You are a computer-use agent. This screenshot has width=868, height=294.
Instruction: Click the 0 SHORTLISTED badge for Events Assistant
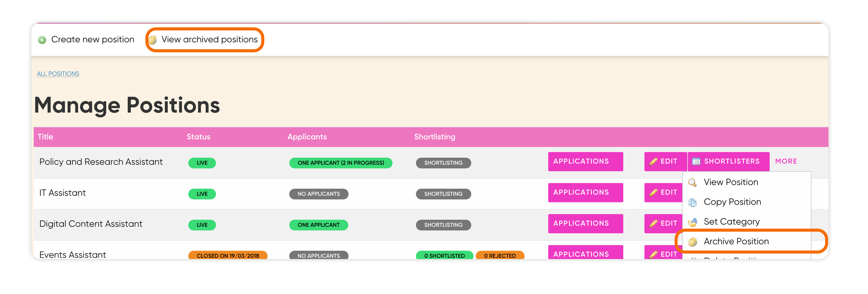(444, 255)
